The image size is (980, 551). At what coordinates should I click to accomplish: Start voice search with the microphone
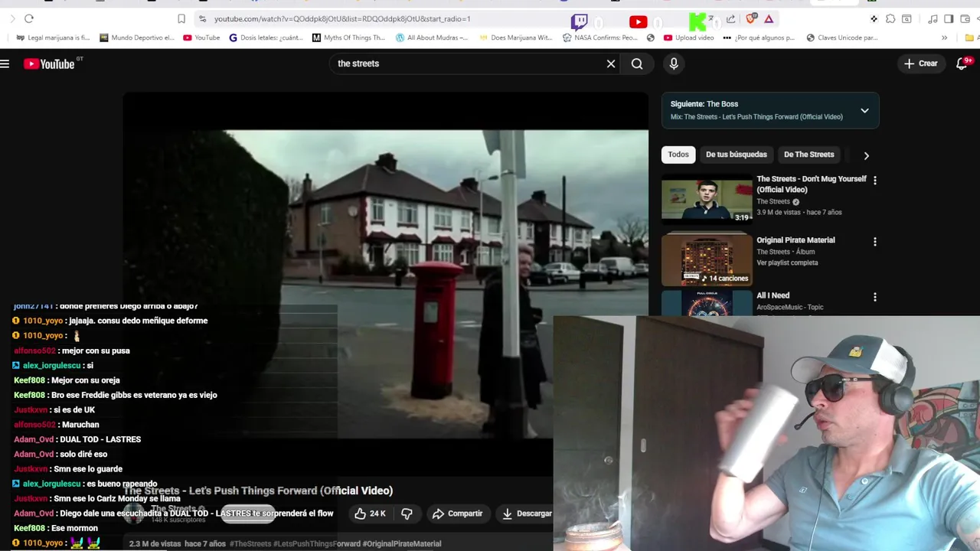[674, 64]
